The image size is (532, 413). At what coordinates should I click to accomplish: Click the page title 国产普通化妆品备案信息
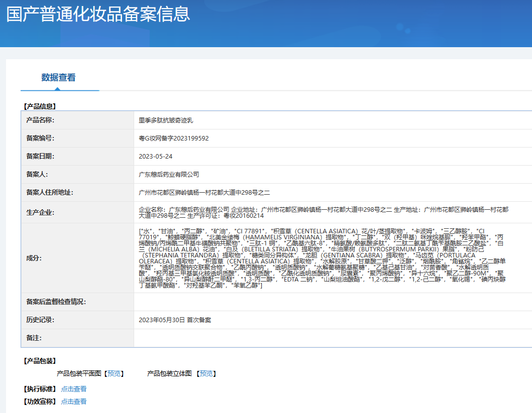tap(98, 14)
